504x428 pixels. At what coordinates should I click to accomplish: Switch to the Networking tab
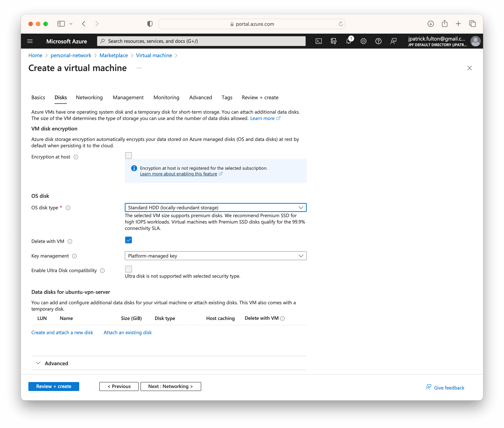[x=89, y=98]
